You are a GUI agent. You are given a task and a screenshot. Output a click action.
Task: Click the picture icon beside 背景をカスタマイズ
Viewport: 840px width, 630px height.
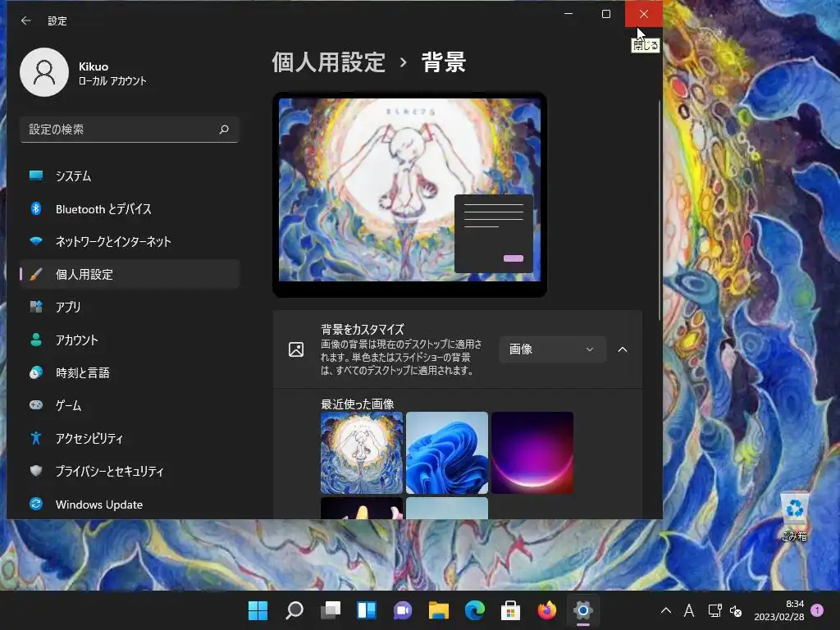(x=296, y=349)
